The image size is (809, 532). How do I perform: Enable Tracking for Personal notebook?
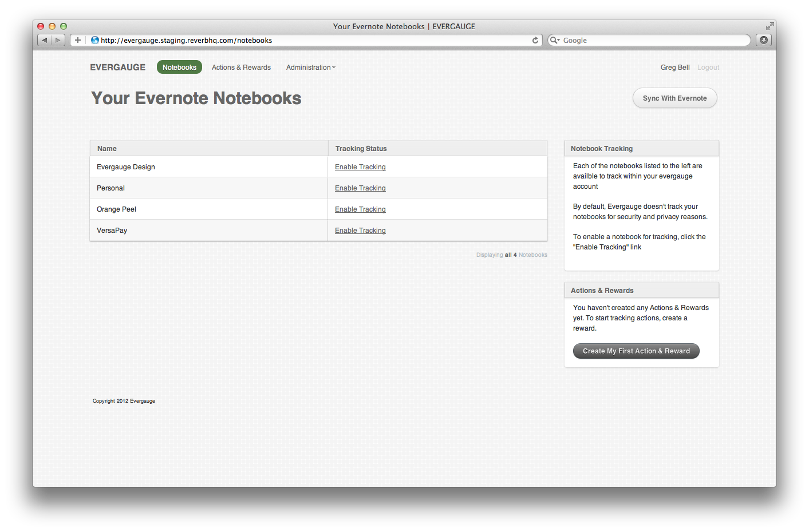tap(360, 188)
